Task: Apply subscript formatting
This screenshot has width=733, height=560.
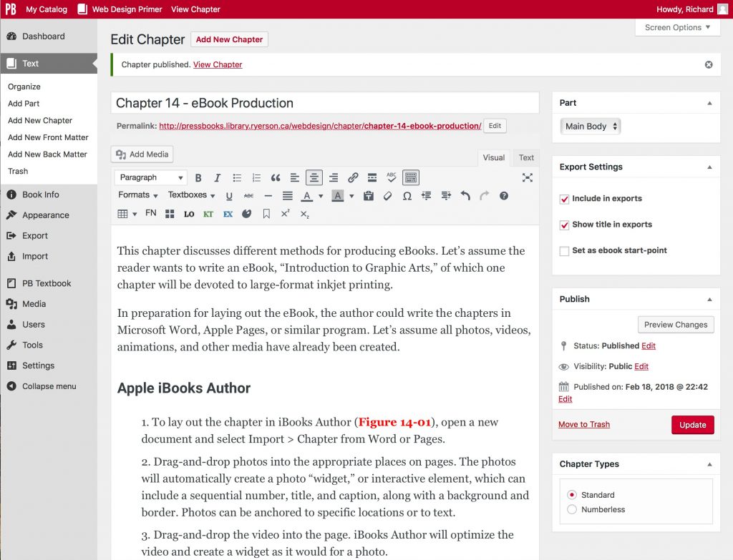Action: (x=305, y=215)
